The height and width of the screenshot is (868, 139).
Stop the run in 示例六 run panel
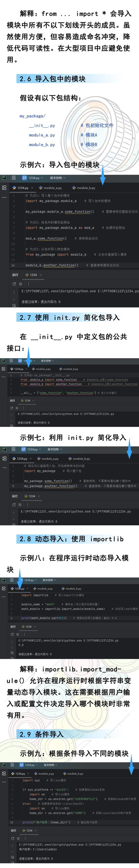point(21,284)
